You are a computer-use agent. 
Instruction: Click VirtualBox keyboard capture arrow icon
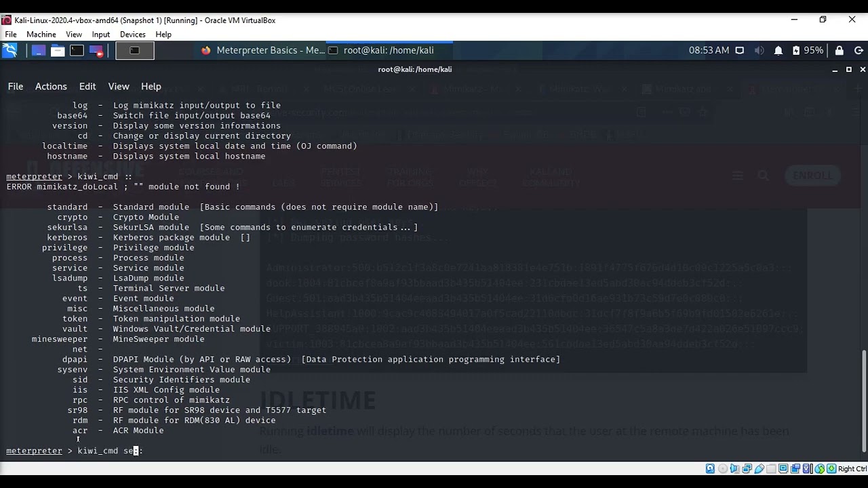831,468
